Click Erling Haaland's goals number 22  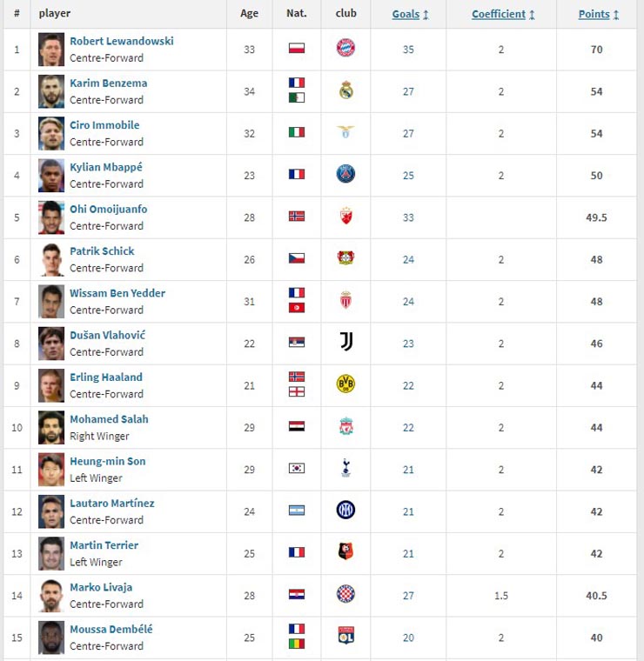tap(408, 385)
